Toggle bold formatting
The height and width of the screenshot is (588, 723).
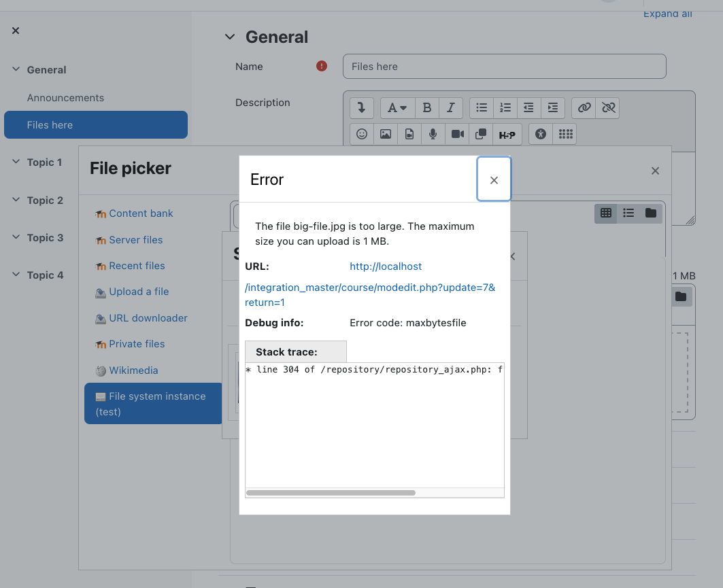pyautogui.click(x=427, y=108)
